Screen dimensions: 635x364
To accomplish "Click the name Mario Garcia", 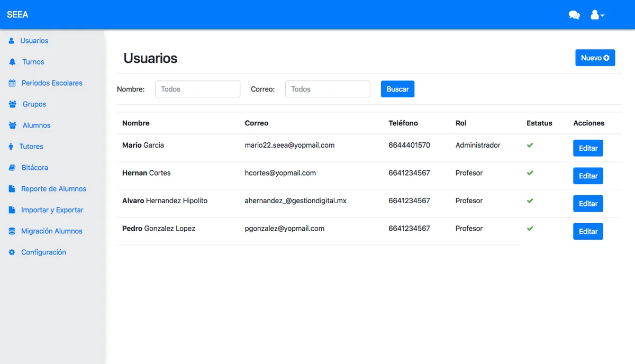I will 143,145.
